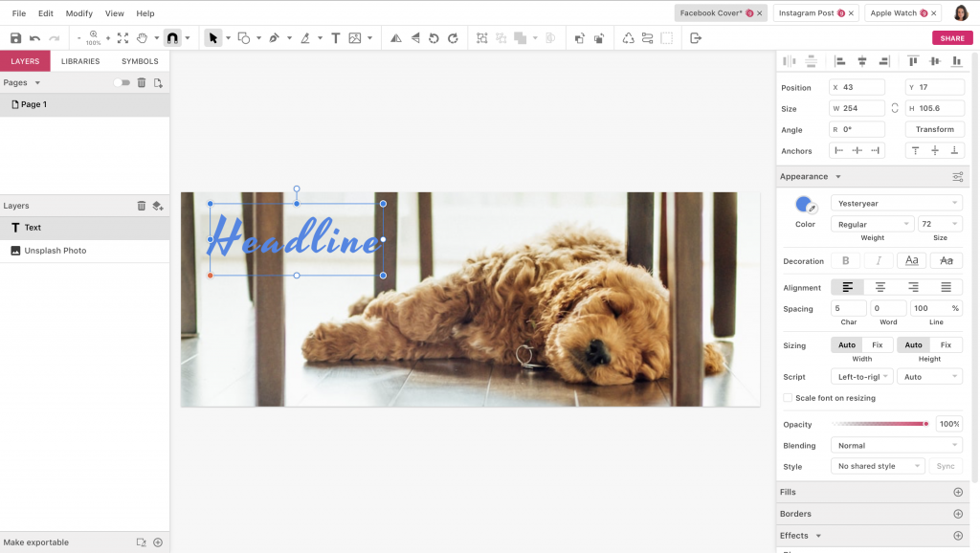Image resolution: width=980 pixels, height=553 pixels.
Task: Click the Transform button
Action: [x=934, y=128]
